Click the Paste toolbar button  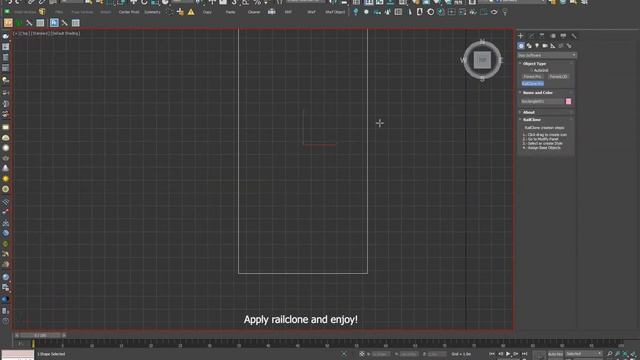(231, 12)
